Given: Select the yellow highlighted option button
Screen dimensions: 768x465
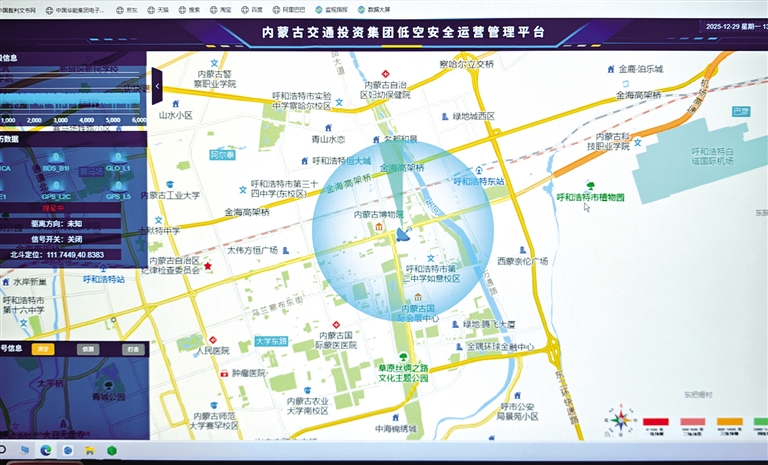Looking at the screenshot, I should [x=44, y=350].
